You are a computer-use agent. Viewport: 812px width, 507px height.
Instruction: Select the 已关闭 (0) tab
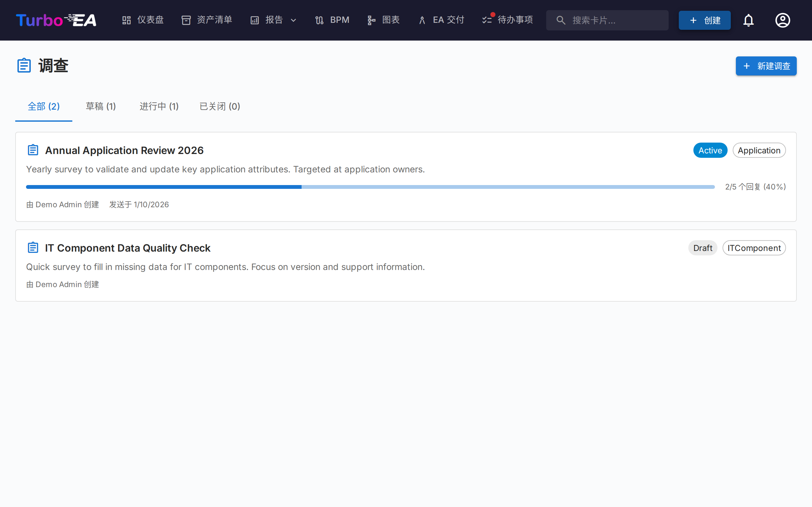pos(220,107)
